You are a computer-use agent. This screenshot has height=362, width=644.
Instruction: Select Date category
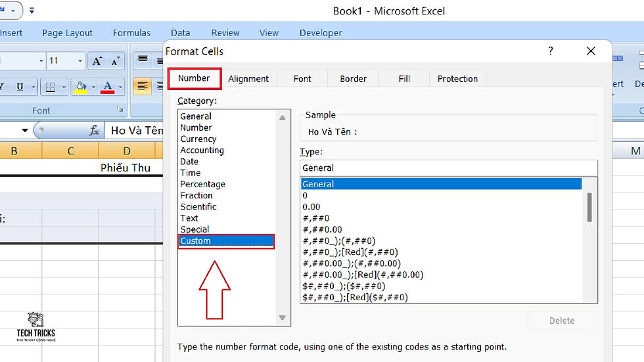click(x=189, y=162)
